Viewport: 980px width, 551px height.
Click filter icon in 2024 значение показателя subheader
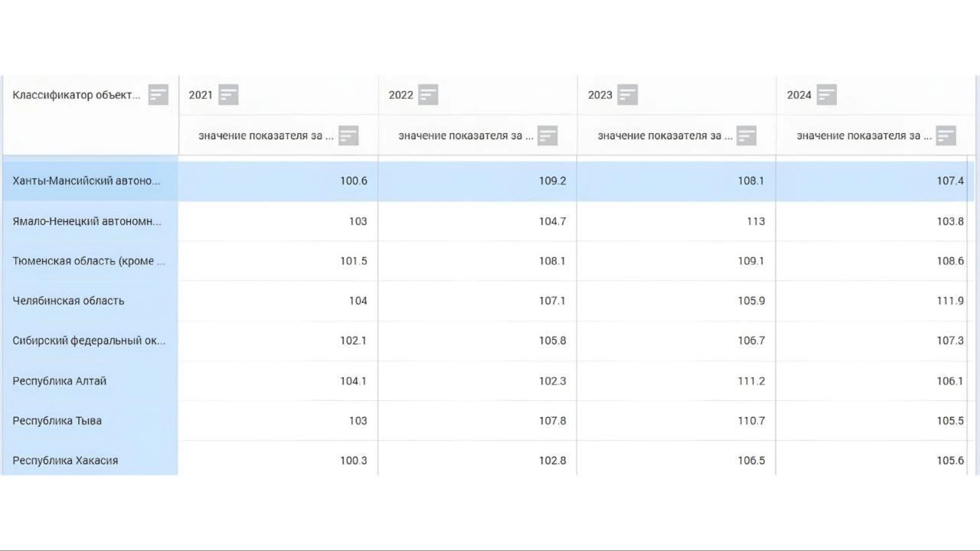pos(946,135)
